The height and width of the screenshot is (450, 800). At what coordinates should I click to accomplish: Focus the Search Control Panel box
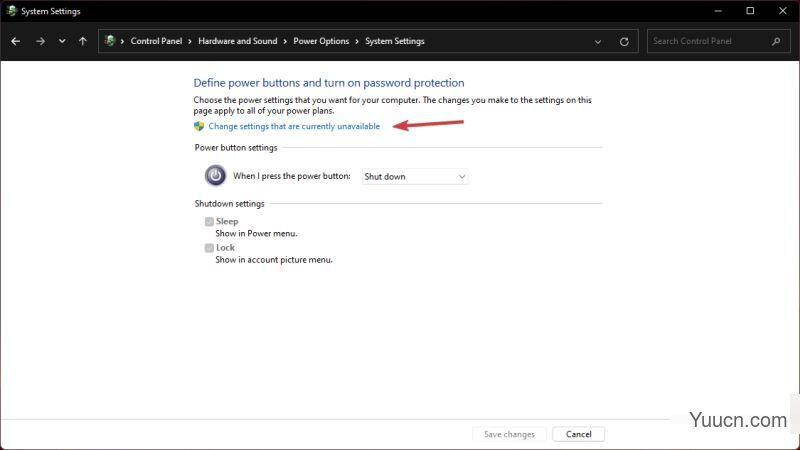718,41
